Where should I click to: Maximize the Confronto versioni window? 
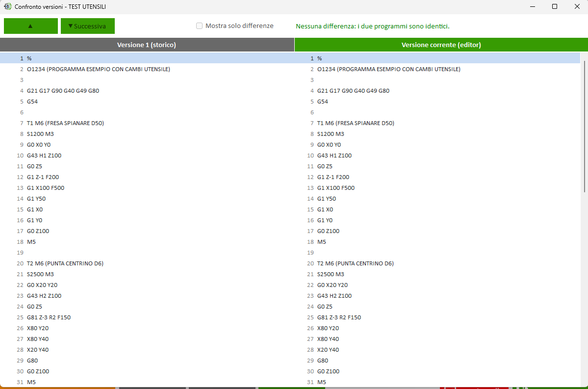click(555, 7)
